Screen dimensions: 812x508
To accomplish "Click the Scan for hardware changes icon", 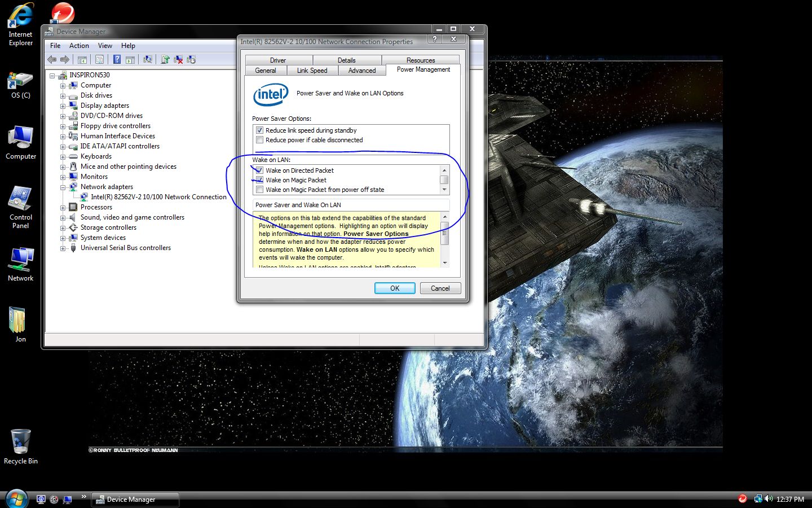I will click(x=148, y=59).
